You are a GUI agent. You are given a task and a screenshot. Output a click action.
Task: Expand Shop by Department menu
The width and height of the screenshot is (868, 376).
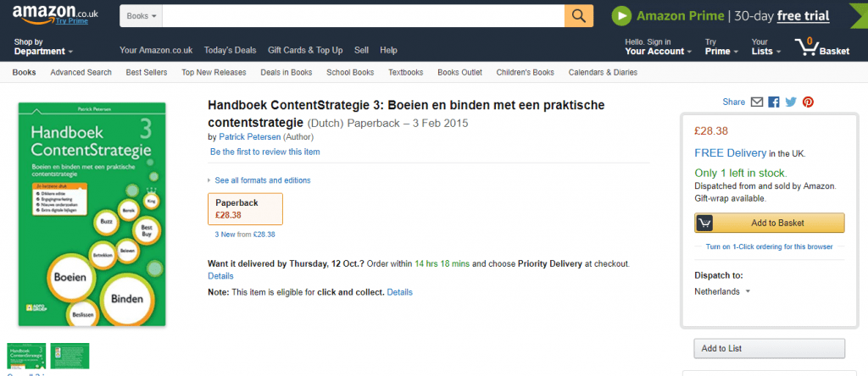(43, 47)
